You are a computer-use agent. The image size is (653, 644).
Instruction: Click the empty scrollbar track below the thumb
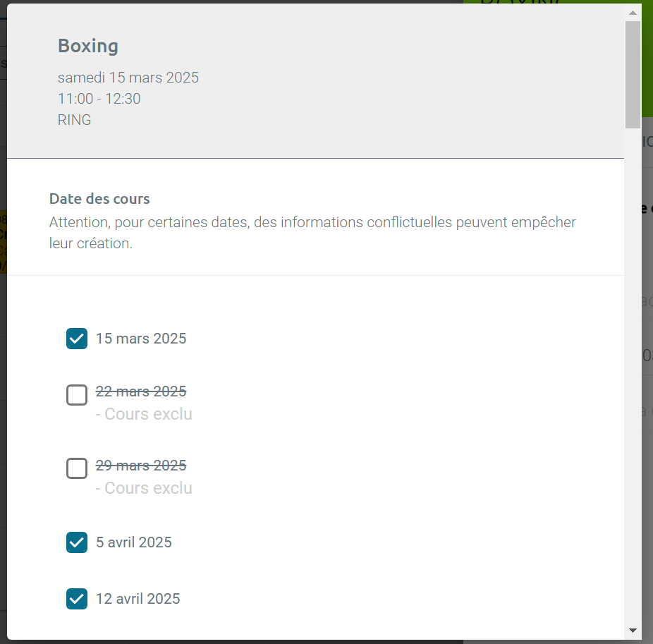633,375
